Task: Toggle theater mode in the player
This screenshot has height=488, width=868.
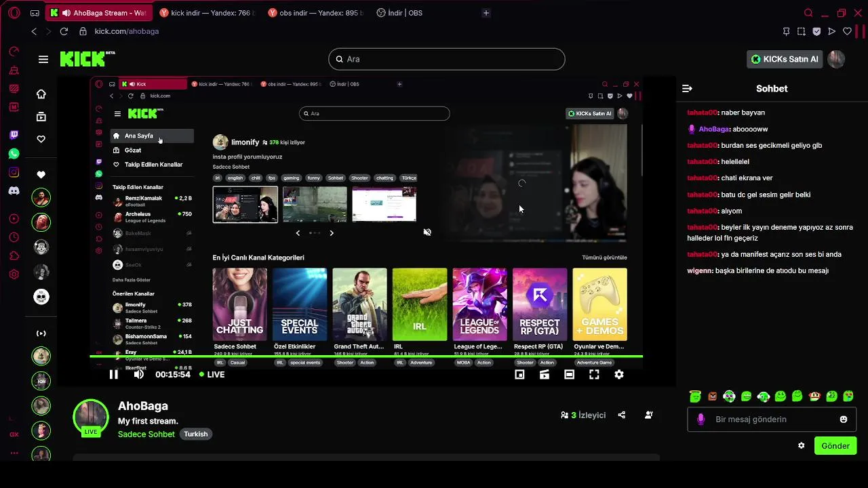Action: click(569, 374)
